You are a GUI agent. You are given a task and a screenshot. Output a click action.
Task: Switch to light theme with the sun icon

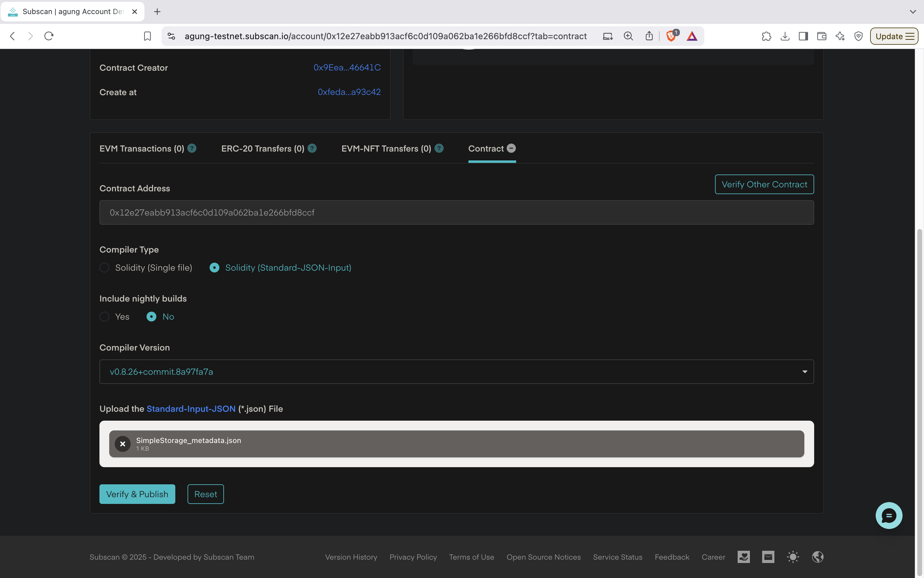pos(793,557)
